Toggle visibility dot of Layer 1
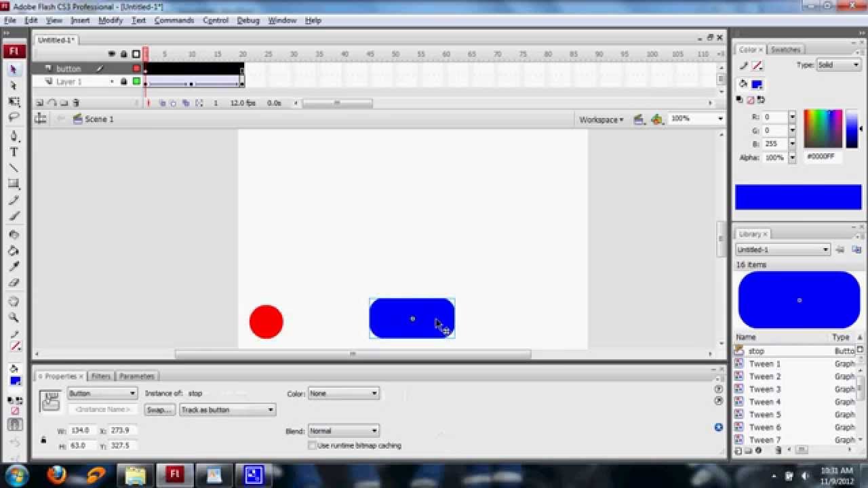Screen dimensions: 868x488 tap(112, 81)
